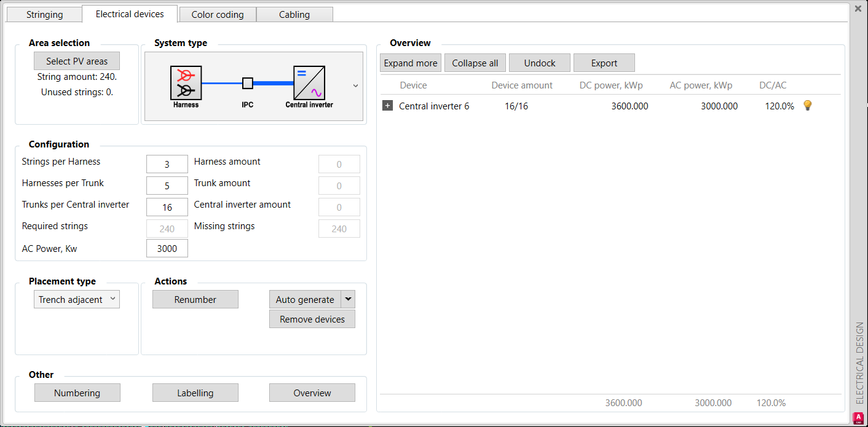Click the Harness icon in System type
The width and height of the screenshot is (868, 427).
[186, 83]
